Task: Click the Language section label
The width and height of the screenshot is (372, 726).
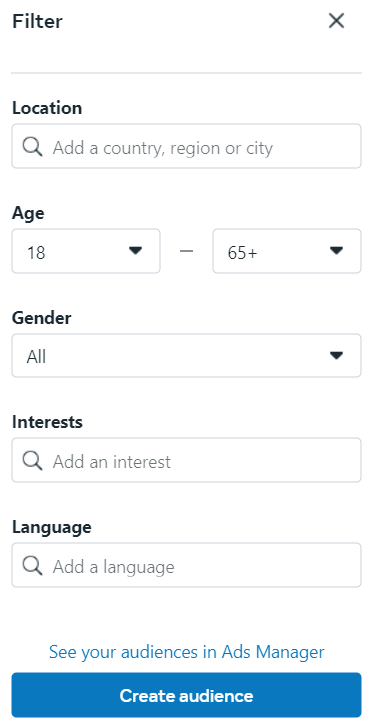Action: pyautogui.click(x=51, y=527)
